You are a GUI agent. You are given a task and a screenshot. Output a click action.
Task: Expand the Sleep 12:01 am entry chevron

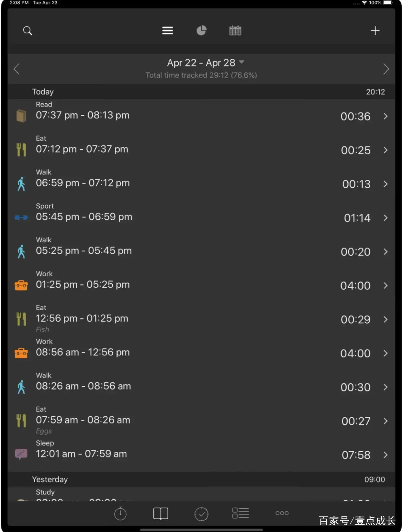click(385, 455)
